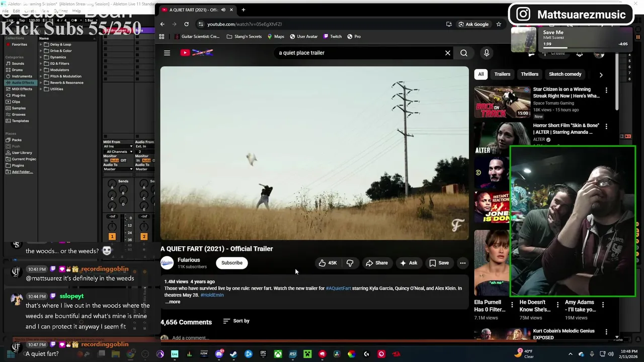Select Audio Effects category in Ableton browser

(x=20, y=82)
